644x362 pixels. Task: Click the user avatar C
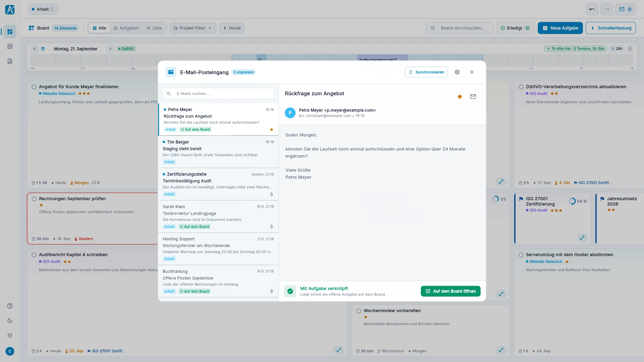(10, 351)
